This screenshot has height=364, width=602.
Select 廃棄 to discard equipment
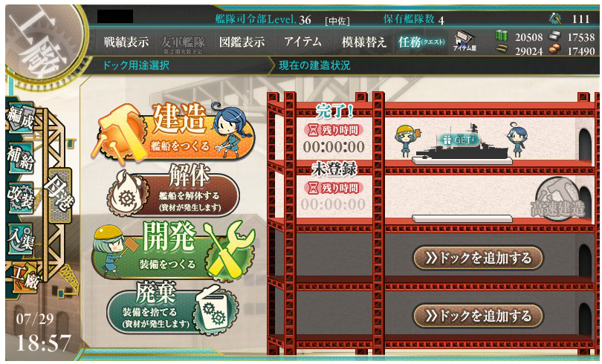coord(172,308)
